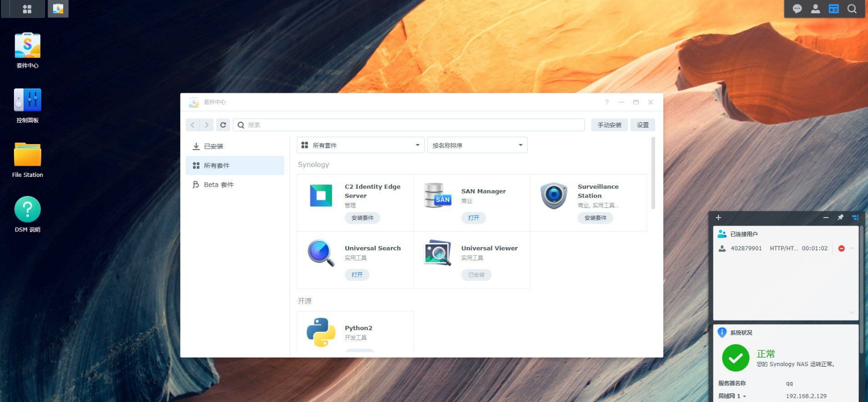Click server name value qq
The image size is (868, 402).
(x=789, y=383)
